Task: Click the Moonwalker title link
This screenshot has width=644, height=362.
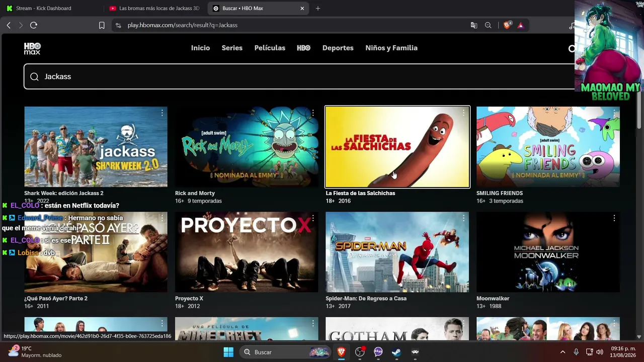Action: tap(493, 298)
